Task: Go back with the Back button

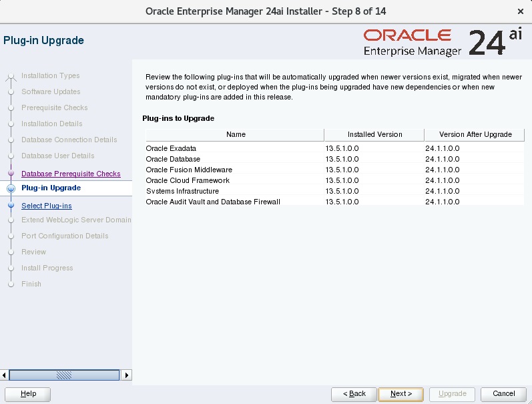Action: [x=354, y=394]
